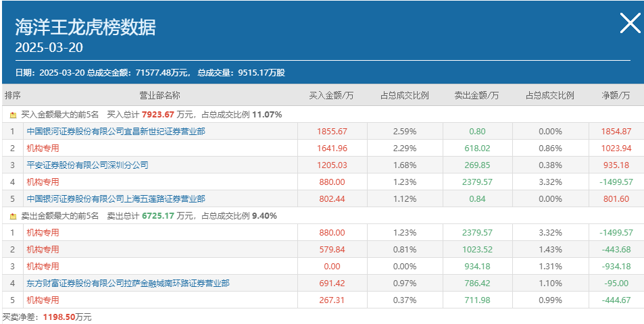The width and height of the screenshot is (644, 324).
Task: Click 机构专用 in buy rank 4 row
Action: point(43,182)
